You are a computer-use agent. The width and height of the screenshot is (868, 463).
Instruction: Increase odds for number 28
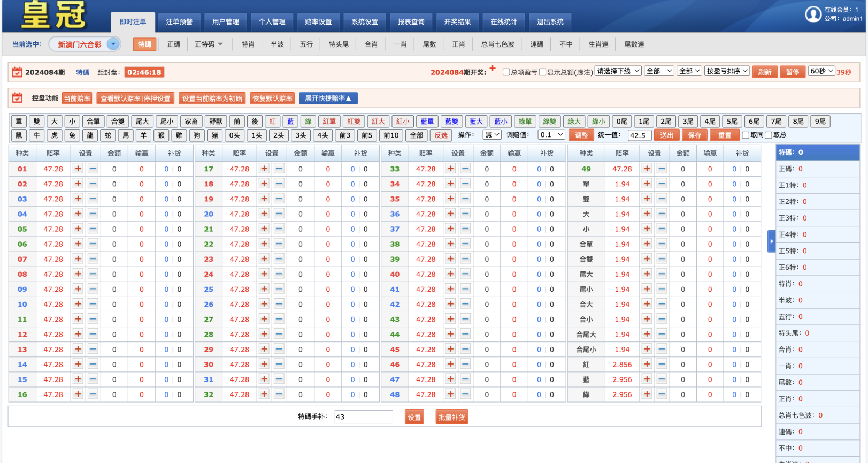pyautogui.click(x=264, y=334)
